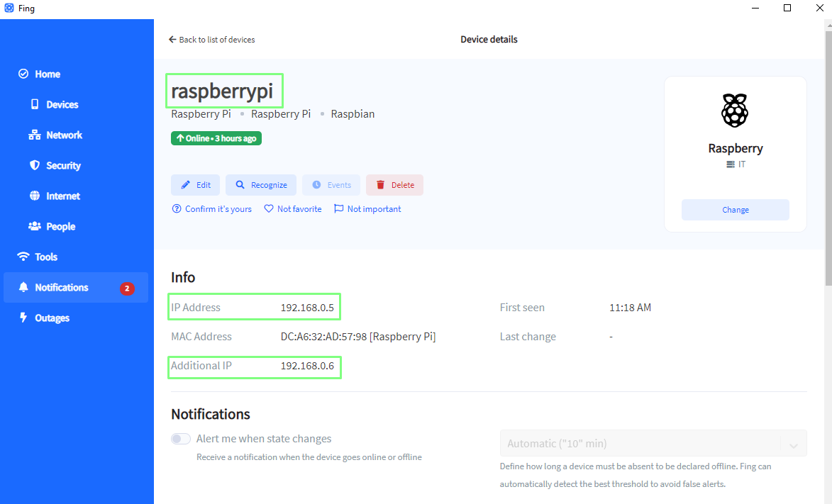Click the red notifications badge showing 2
832x504 pixels.
click(127, 288)
